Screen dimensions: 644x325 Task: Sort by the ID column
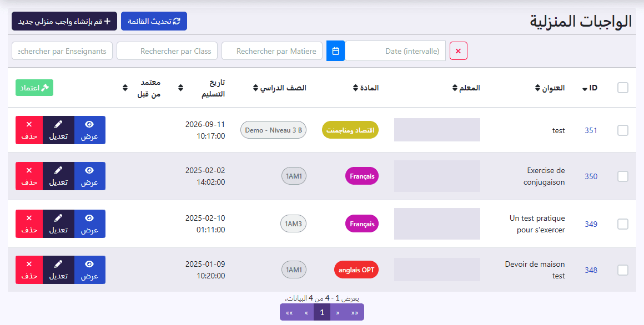tap(590, 88)
